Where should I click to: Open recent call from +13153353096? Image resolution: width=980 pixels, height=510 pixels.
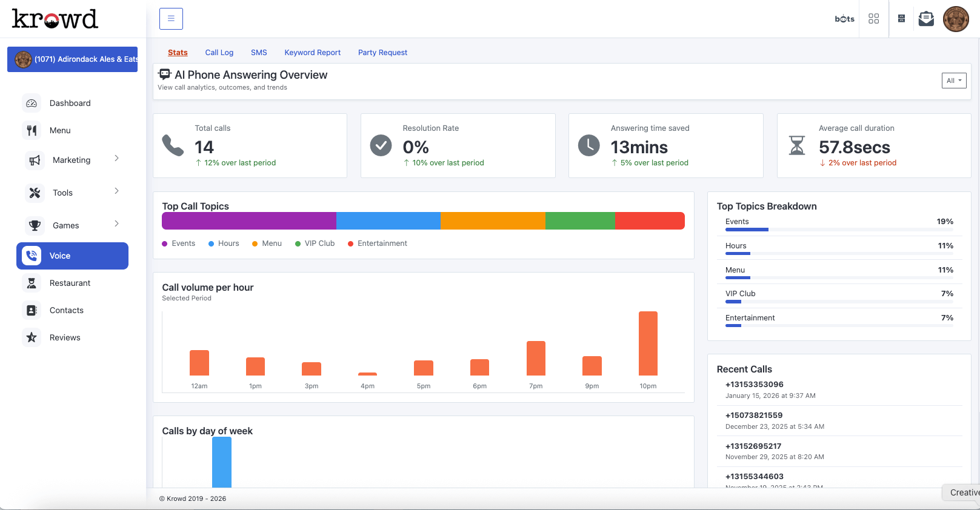click(x=754, y=385)
